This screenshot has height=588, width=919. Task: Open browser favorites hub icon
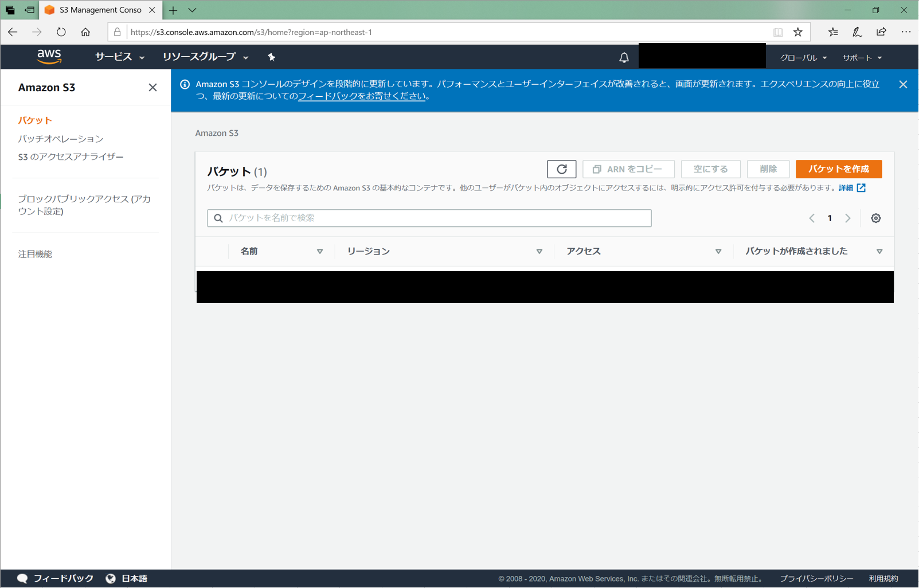click(833, 32)
